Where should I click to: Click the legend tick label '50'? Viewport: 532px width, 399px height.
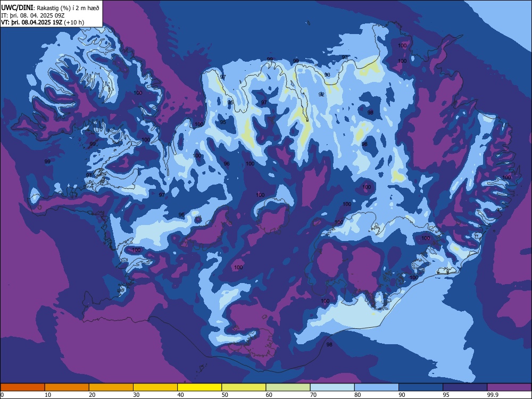(225, 395)
